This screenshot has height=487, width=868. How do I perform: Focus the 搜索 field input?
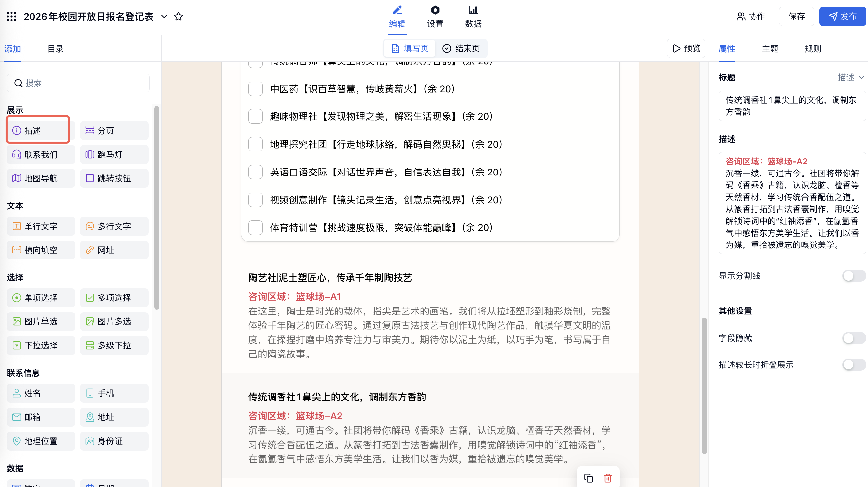click(78, 83)
